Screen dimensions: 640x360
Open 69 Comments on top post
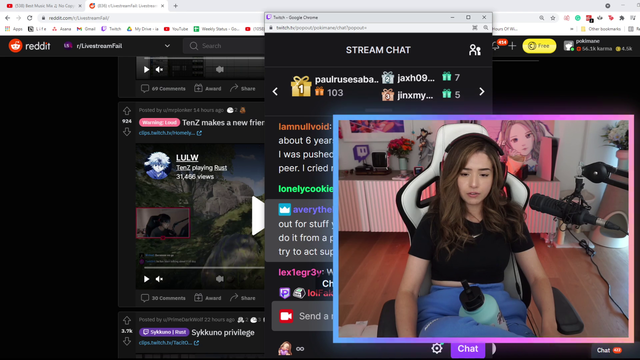click(163, 89)
